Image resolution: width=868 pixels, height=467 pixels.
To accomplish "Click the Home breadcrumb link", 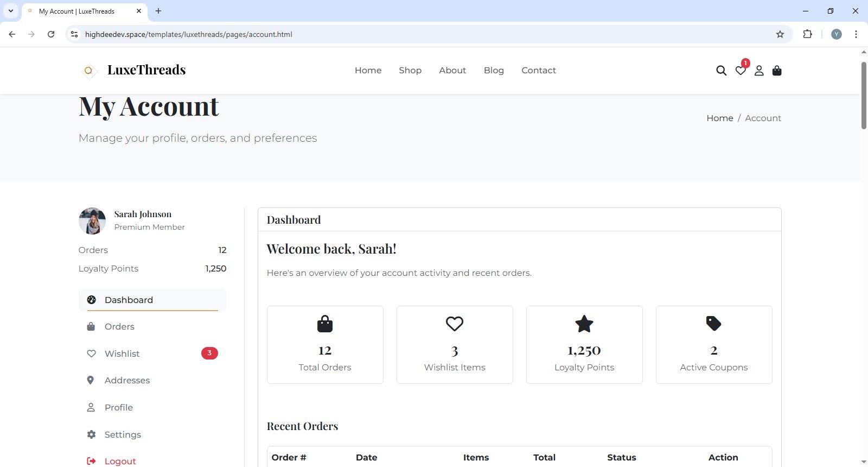I will pos(719,118).
